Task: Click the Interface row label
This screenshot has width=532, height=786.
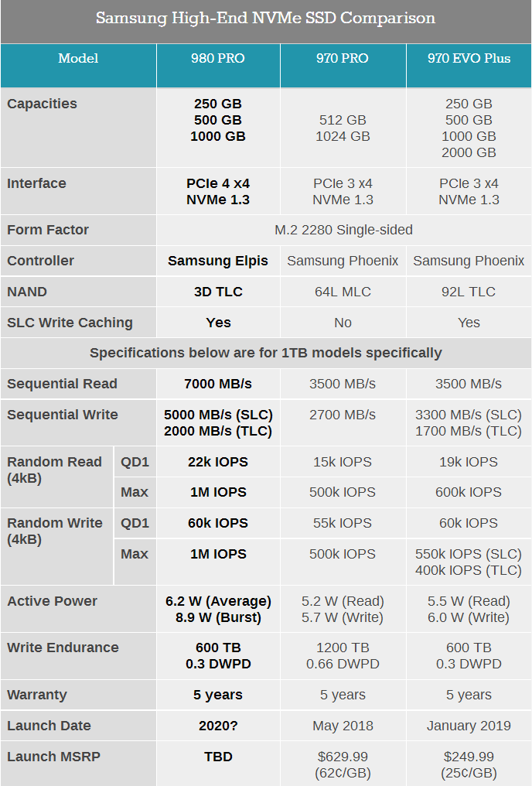Action: pos(37,183)
